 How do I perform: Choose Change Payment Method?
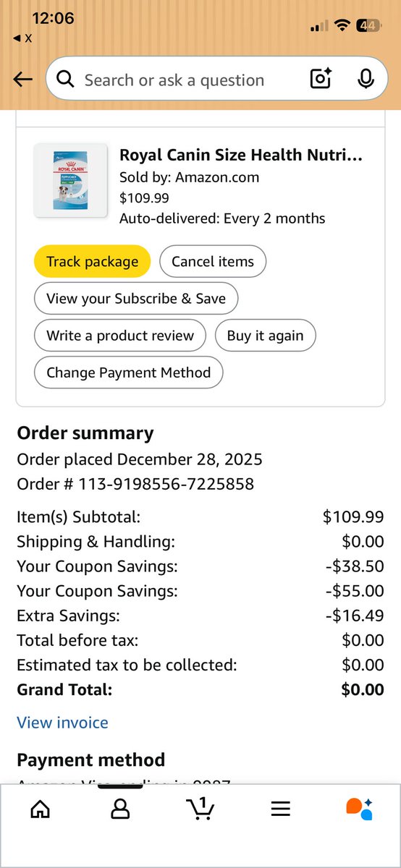129,373
